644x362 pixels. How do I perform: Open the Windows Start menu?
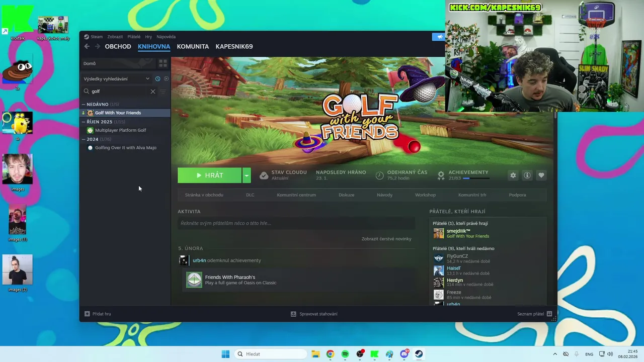[225, 354]
